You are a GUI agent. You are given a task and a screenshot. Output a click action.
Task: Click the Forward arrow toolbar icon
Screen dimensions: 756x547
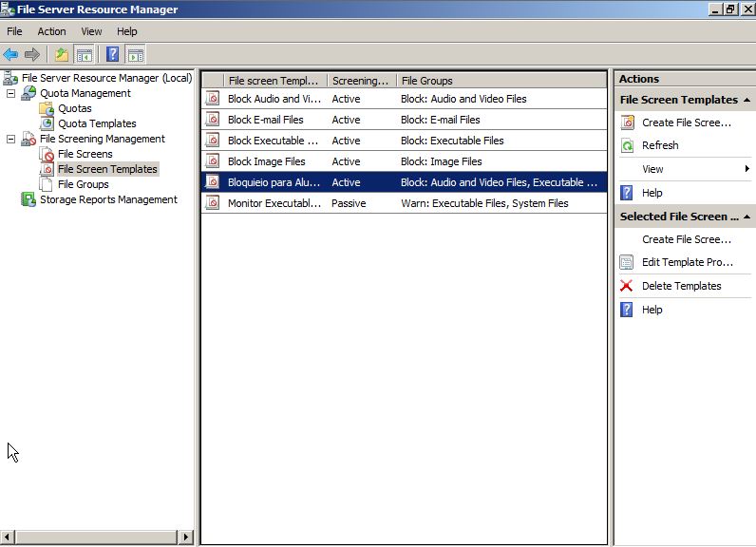32,54
